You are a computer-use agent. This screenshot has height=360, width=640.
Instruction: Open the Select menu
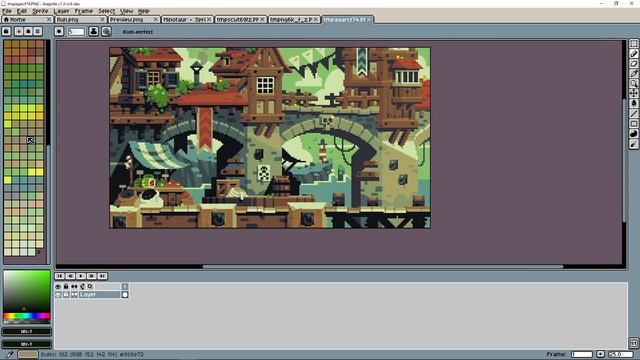coord(107,11)
